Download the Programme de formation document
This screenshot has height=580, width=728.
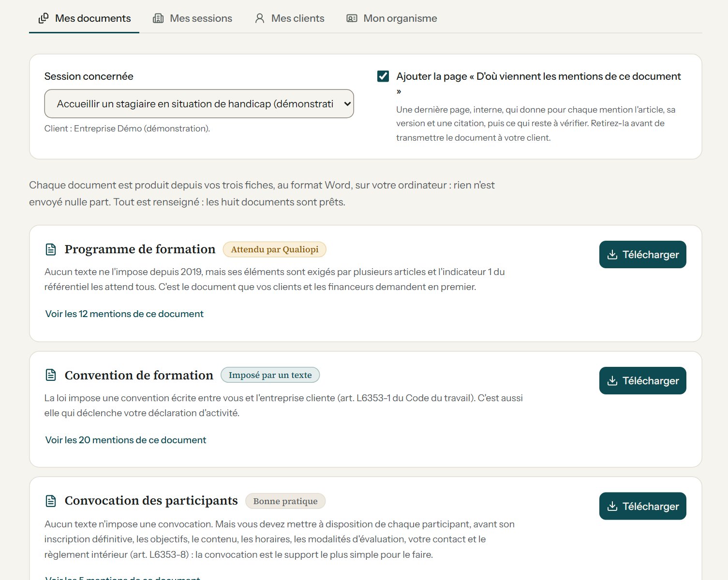(x=643, y=255)
